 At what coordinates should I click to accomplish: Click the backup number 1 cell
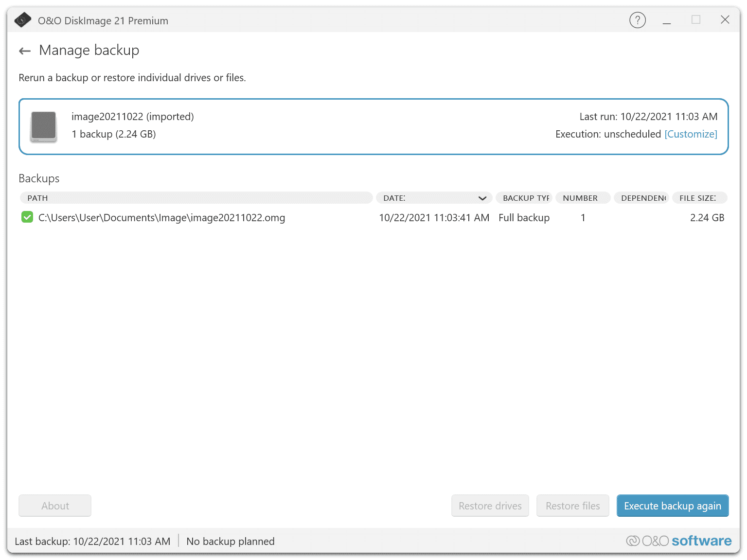point(583,218)
